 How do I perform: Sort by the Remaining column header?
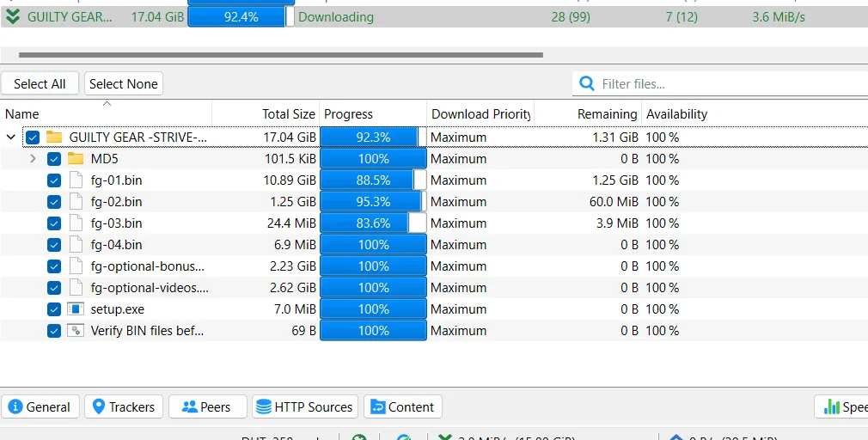point(588,114)
